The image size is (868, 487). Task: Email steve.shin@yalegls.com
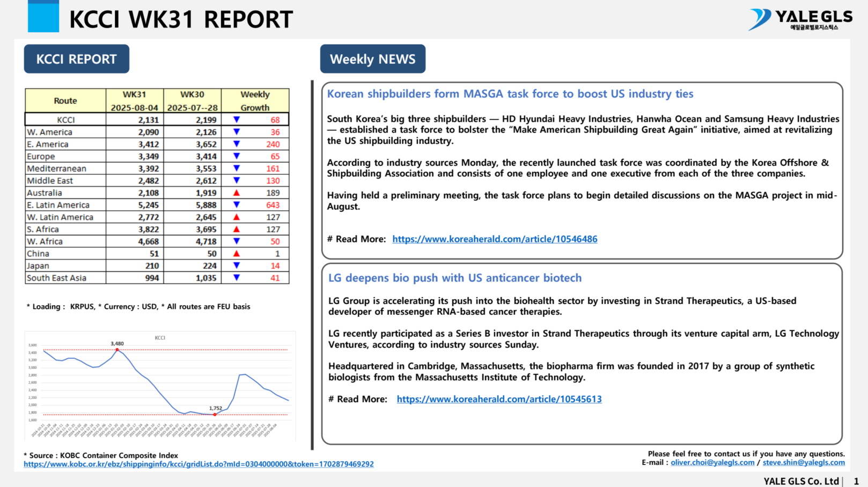click(804, 462)
